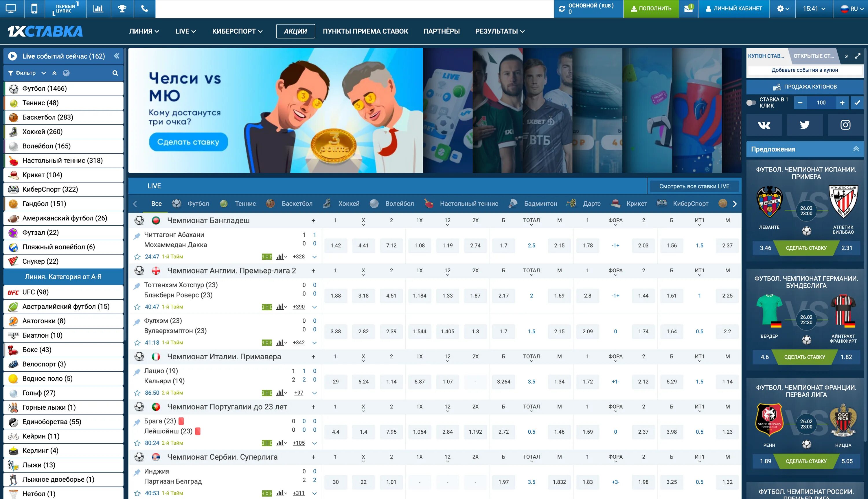This screenshot has width=868, height=499.
Task: Open Первый ЦУПИС button in top bar
Action: coord(65,9)
